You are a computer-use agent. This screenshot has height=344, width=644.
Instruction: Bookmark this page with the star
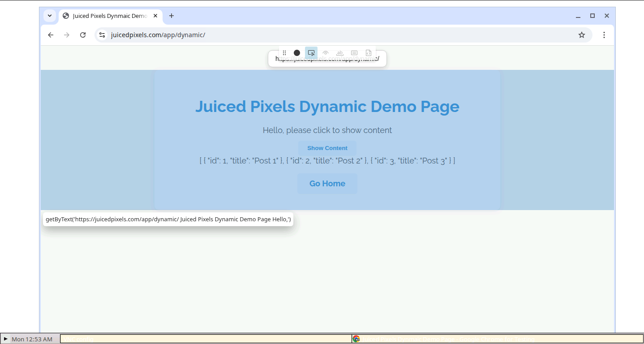(x=582, y=35)
